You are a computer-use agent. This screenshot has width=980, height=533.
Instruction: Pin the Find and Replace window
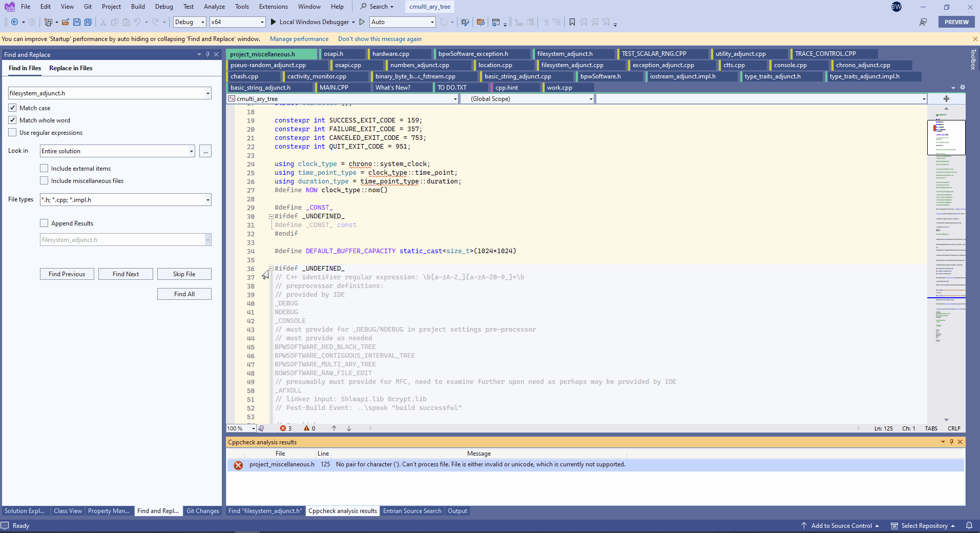click(207, 54)
